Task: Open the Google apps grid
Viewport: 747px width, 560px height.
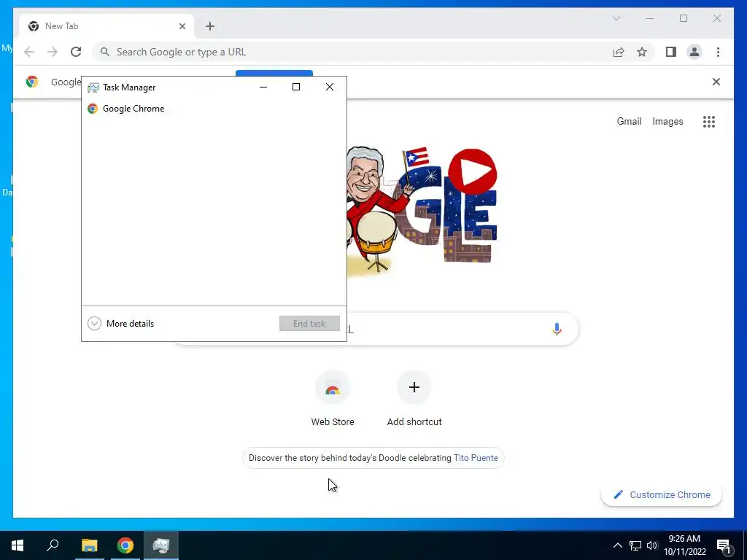Action: point(709,122)
